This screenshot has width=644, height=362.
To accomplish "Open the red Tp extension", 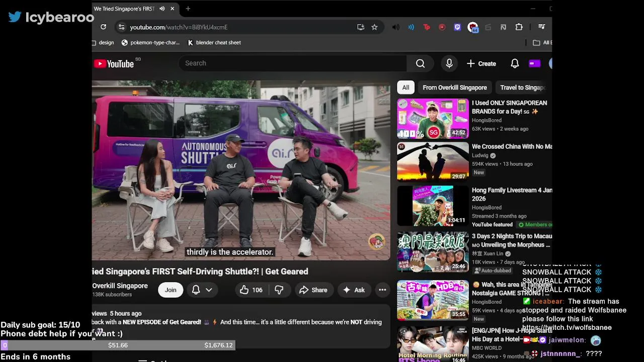I will [427, 27].
